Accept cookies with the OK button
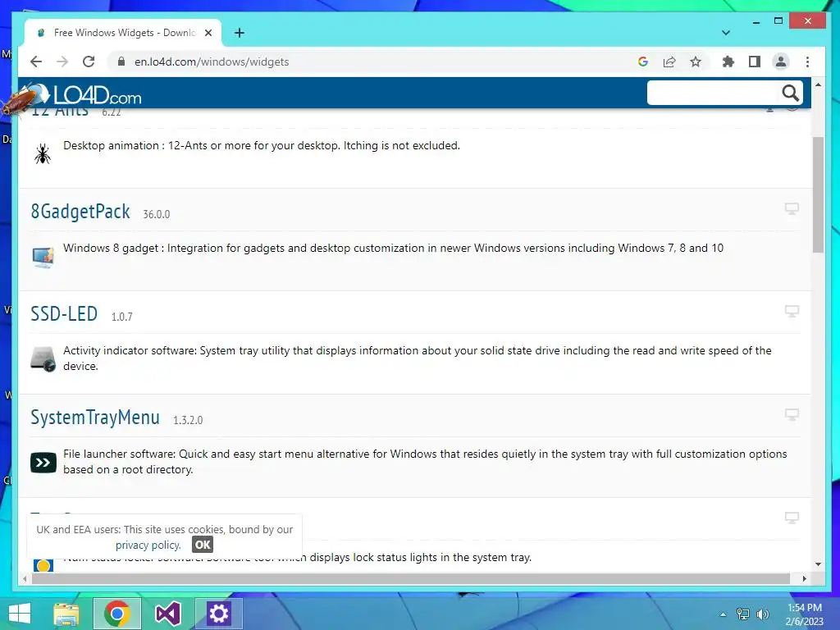Image resolution: width=840 pixels, height=630 pixels. coord(203,545)
